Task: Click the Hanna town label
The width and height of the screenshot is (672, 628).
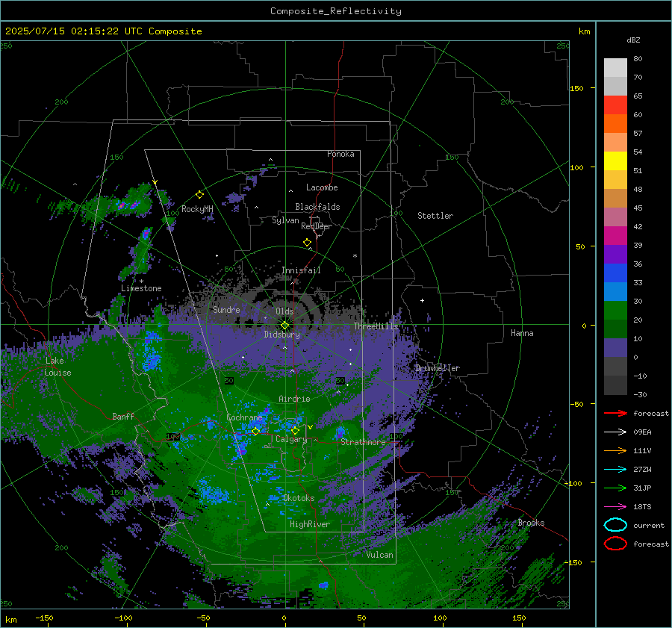Action: [522, 333]
